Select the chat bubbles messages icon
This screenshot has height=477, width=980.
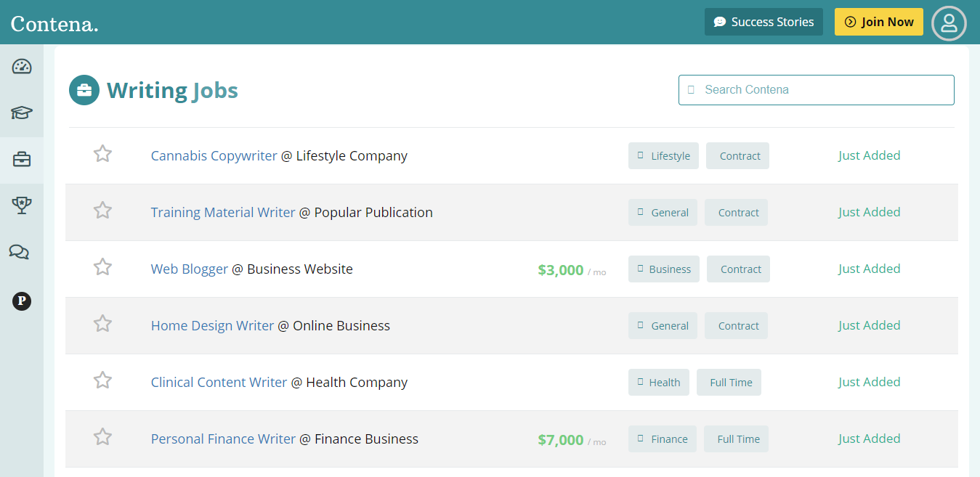click(21, 252)
